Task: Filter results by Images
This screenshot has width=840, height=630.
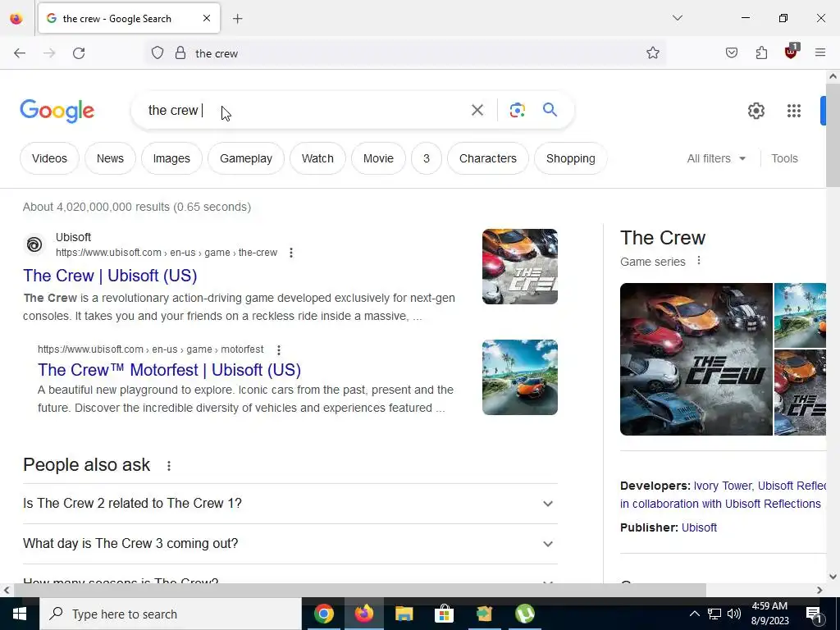Action: point(171,158)
